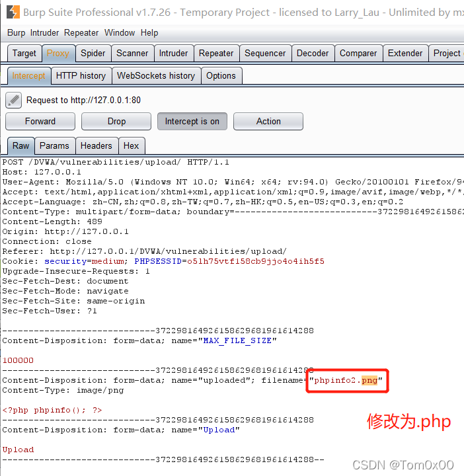Click the Content-Length: 489 line

click(52, 221)
